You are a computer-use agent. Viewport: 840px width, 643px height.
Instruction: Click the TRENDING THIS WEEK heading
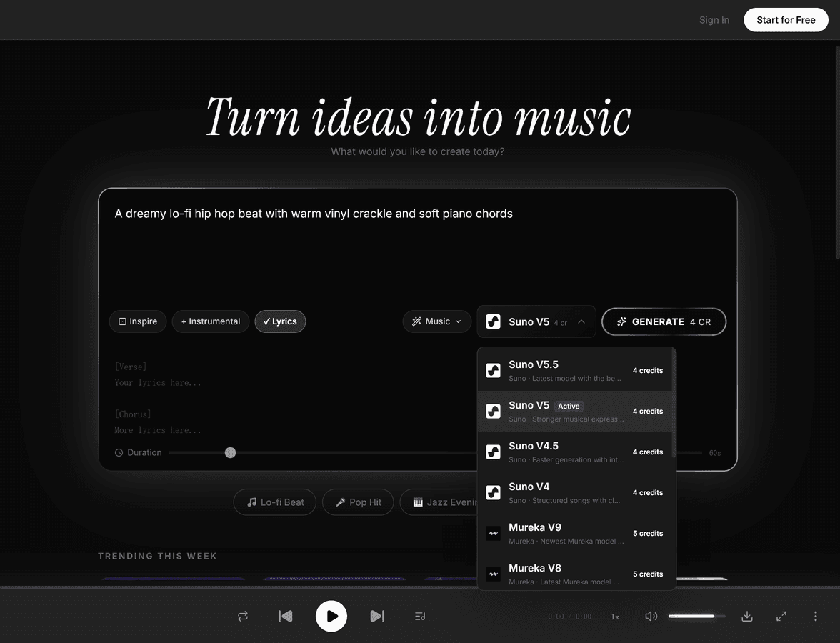157,556
